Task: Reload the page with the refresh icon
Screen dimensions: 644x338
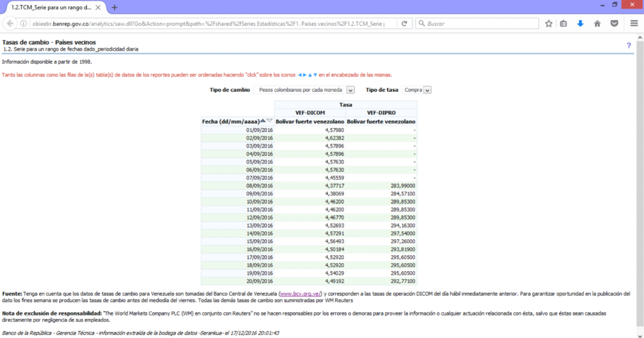Action: 404,23
